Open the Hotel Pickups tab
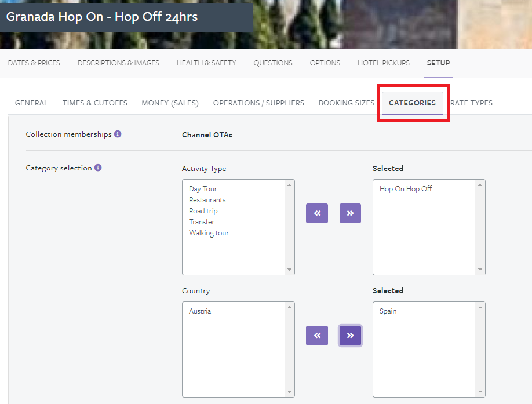532x404 pixels. click(x=384, y=63)
